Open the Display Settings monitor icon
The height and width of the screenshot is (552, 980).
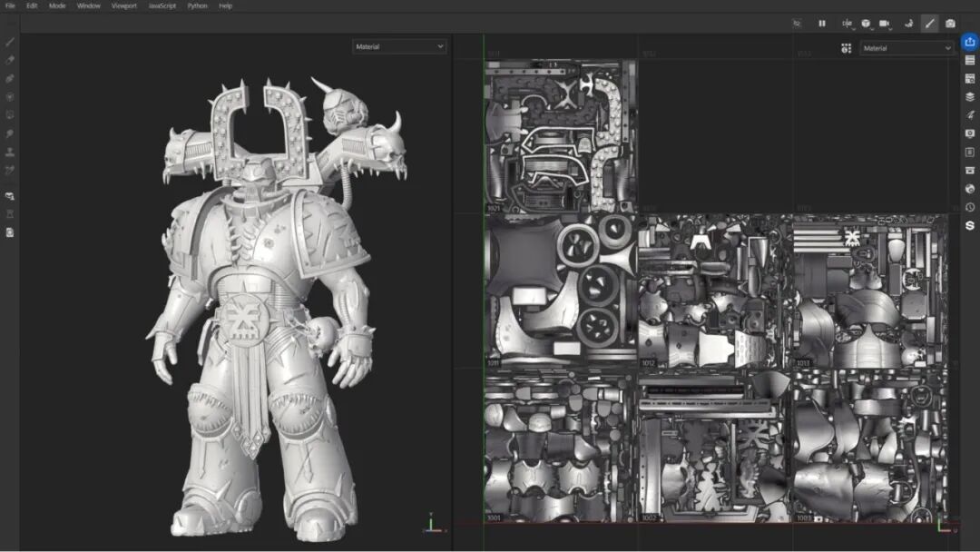(x=969, y=133)
